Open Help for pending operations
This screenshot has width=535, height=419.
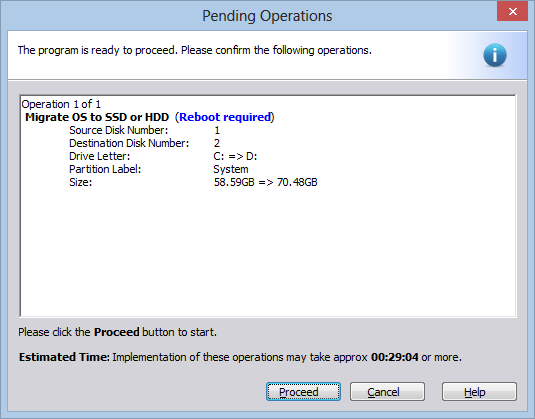pyautogui.click(x=479, y=392)
